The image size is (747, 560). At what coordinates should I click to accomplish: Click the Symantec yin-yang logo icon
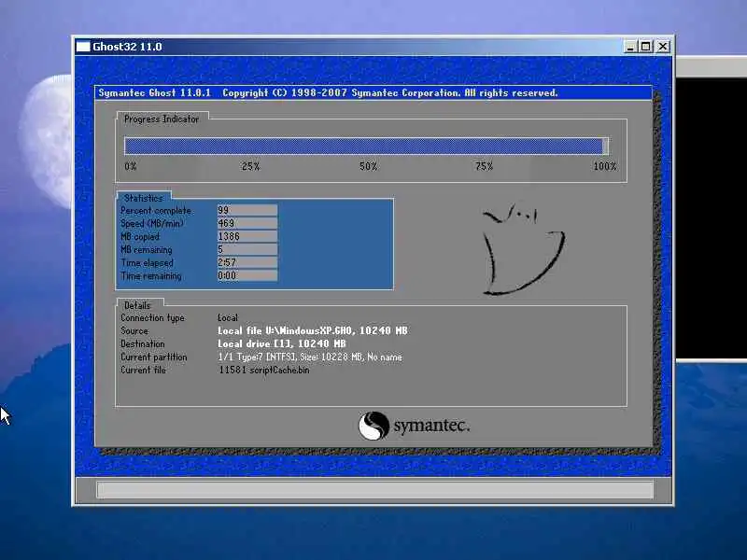point(373,426)
